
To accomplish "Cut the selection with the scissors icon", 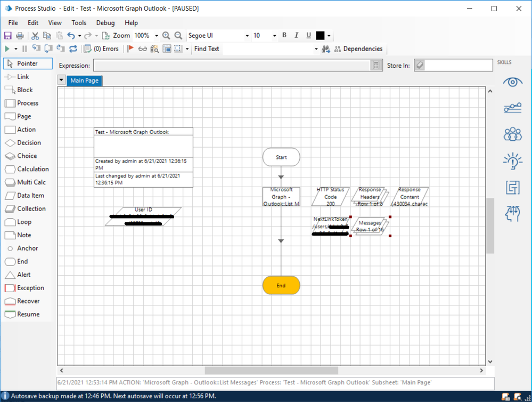I will coord(35,36).
